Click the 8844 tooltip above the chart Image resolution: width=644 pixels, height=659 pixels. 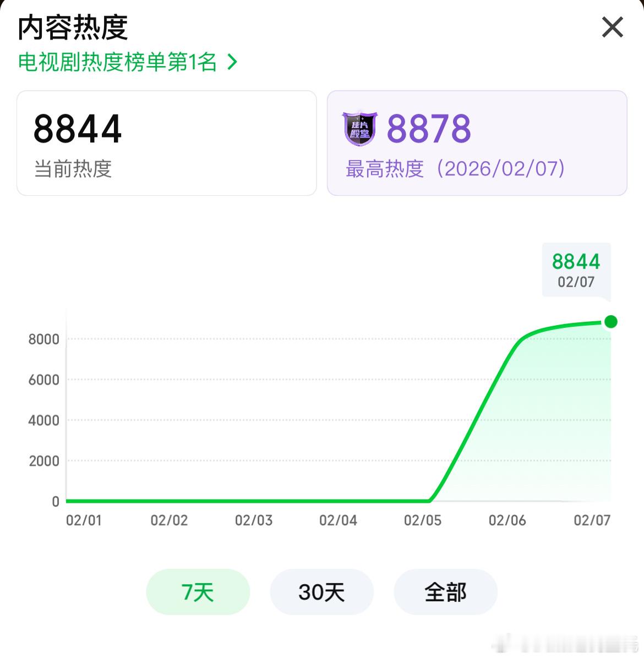tap(576, 270)
